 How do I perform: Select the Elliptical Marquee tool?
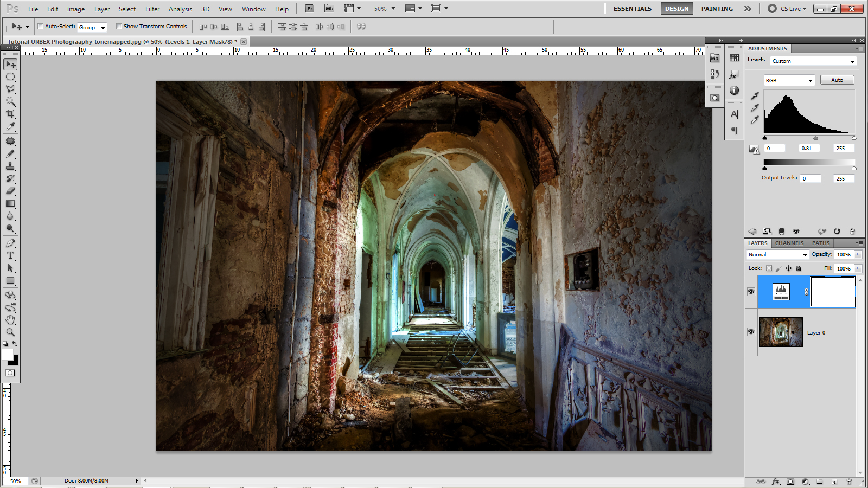tap(10, 77)
